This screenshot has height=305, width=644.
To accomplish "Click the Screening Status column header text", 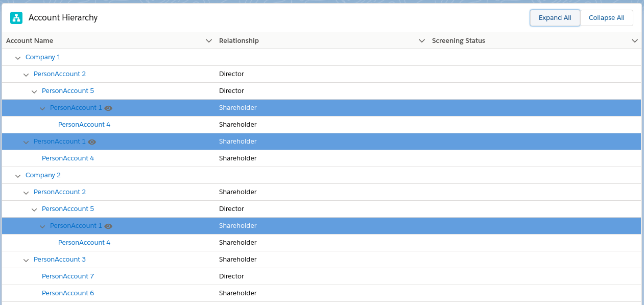I will [x=459, y=41].
